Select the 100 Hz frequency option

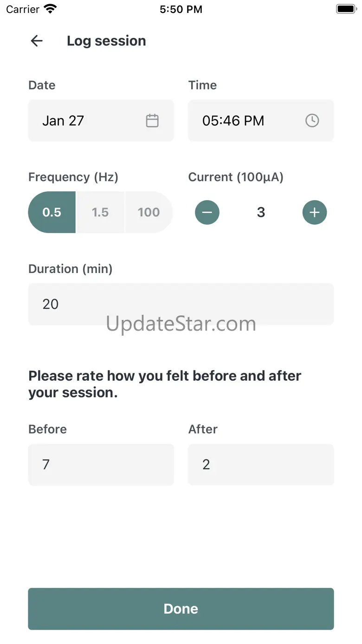(x=149, y=212)
